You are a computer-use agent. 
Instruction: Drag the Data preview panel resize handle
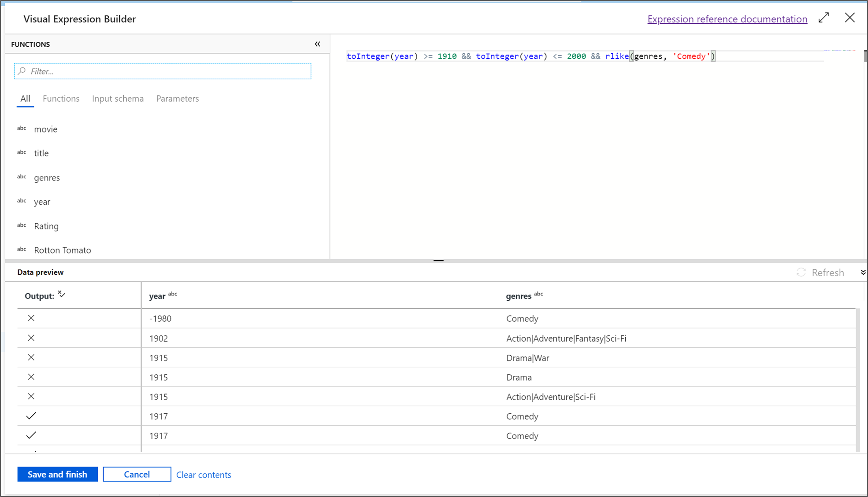click(438, 261)
